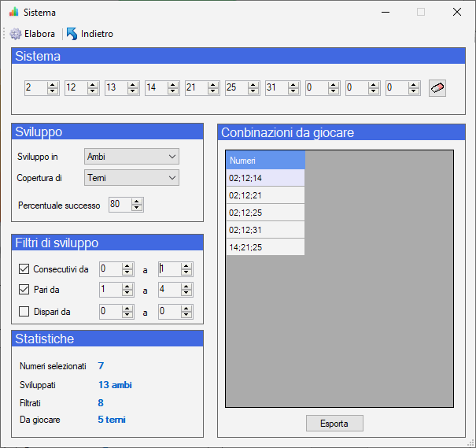The width and height of the screenshot is (476, 448).
Task: Increase the value 21 field with its up arrow
Action: tap(213, 85)
